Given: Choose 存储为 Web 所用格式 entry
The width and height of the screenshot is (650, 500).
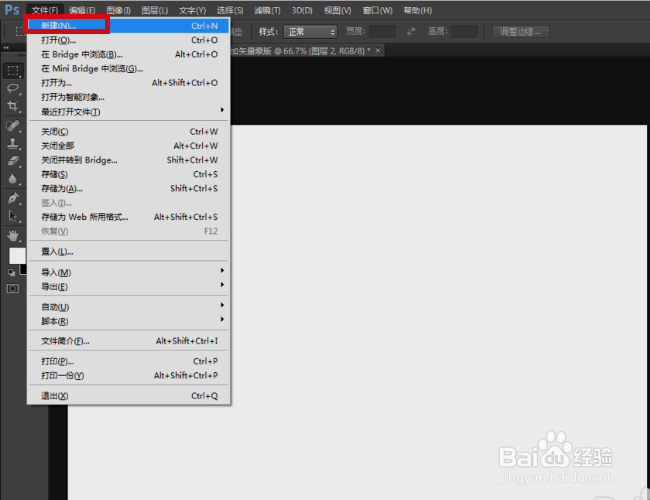Looking at the screenshot, I should [129, 217].
